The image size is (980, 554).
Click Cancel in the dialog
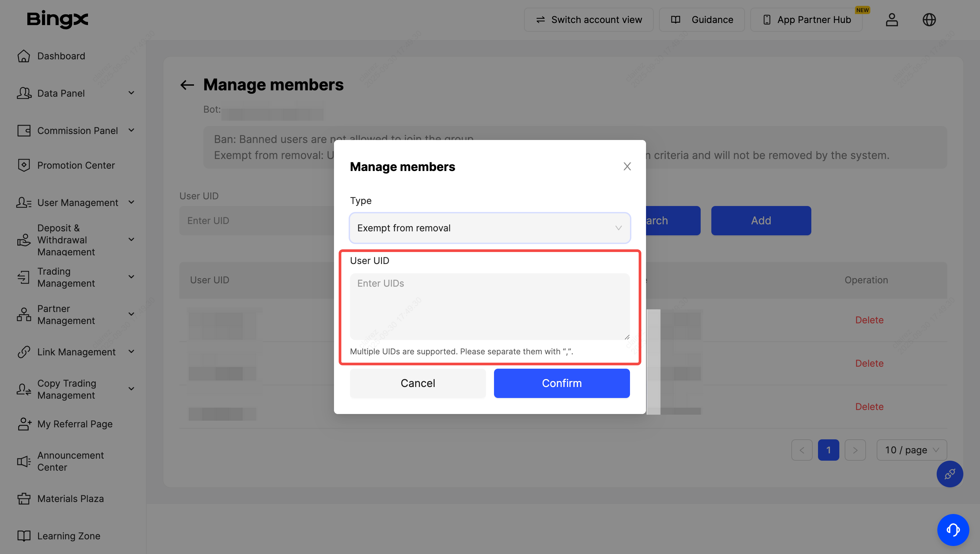click(x=417, y=383)
